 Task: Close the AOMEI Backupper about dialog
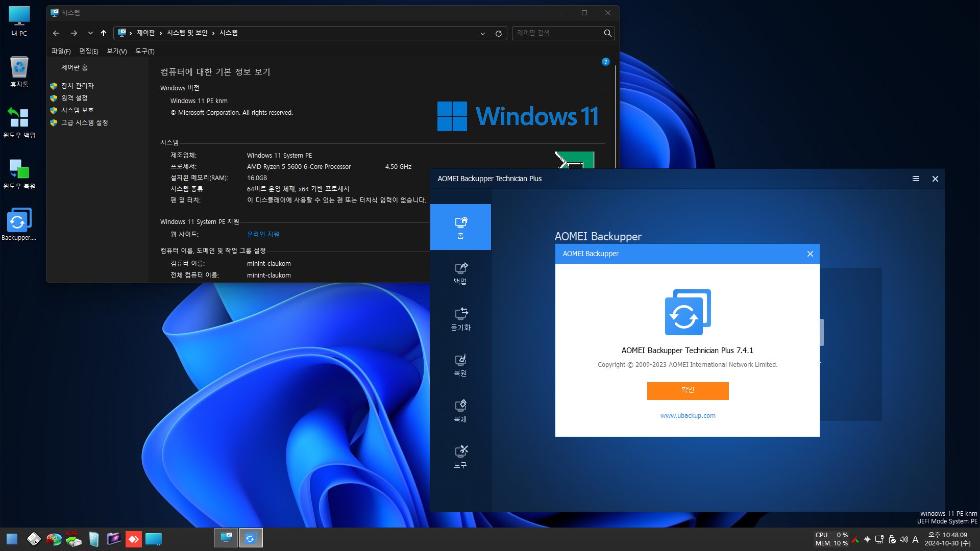(810, 254)
